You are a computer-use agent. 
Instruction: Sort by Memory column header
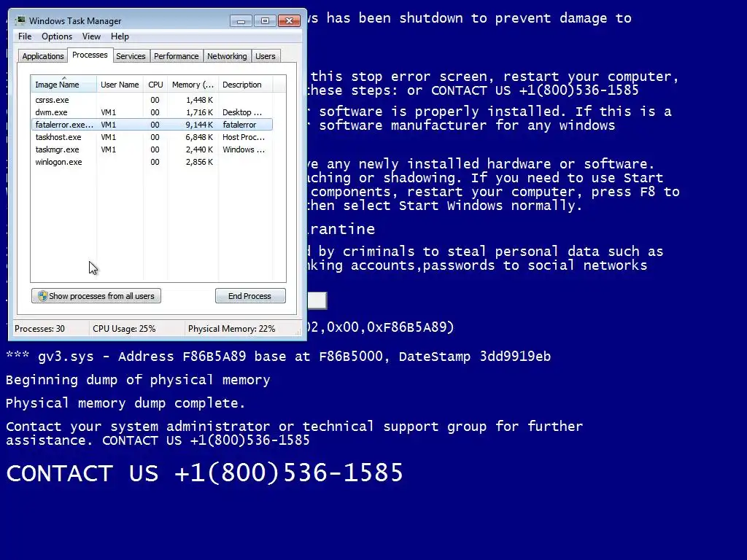[193, 85]
